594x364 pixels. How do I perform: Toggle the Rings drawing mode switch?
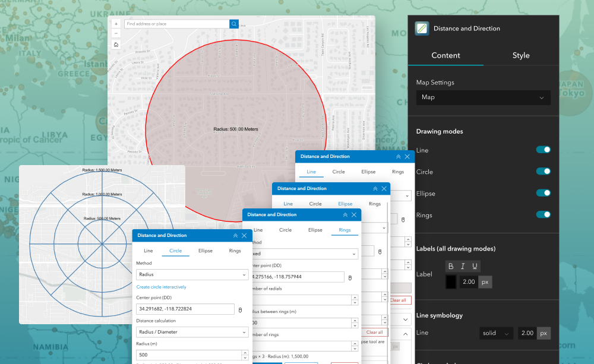click(x=544, y=214)
